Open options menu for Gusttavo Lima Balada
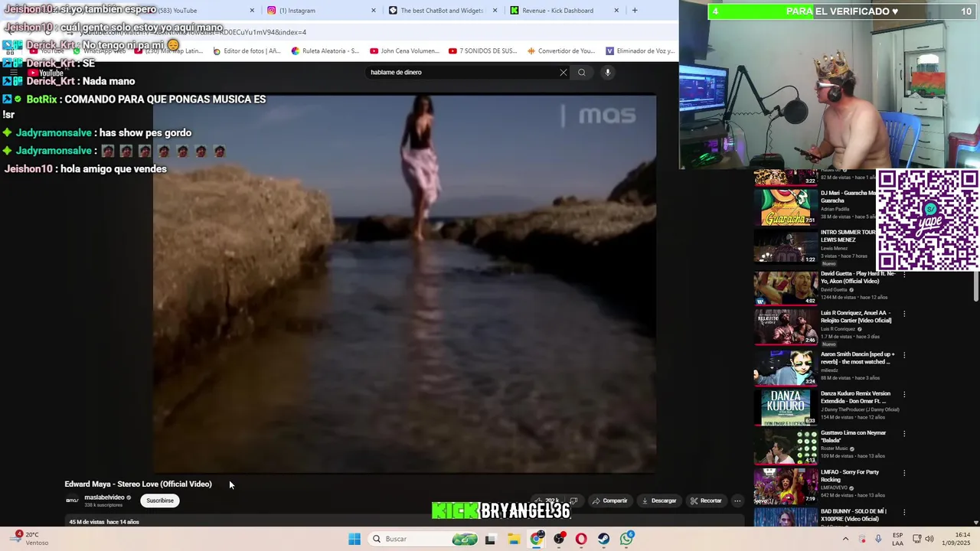 [904, 434]
